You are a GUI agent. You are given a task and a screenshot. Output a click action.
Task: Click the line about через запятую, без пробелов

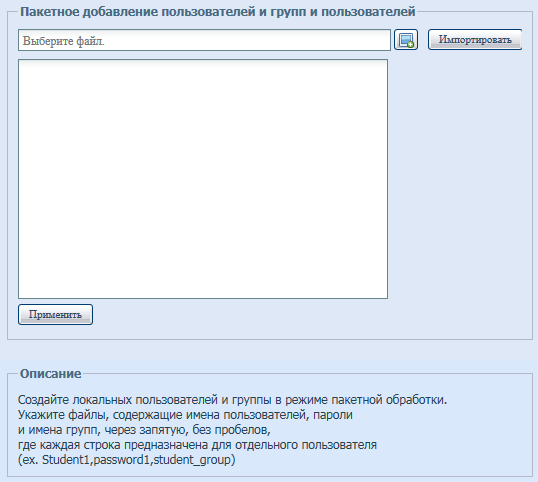[144, 430]
